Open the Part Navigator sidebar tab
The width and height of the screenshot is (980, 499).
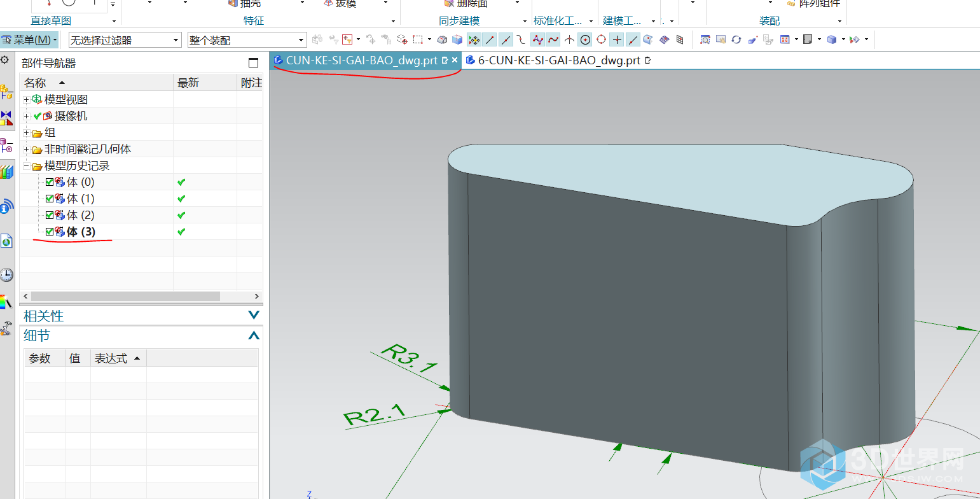(x=6, y=145)
